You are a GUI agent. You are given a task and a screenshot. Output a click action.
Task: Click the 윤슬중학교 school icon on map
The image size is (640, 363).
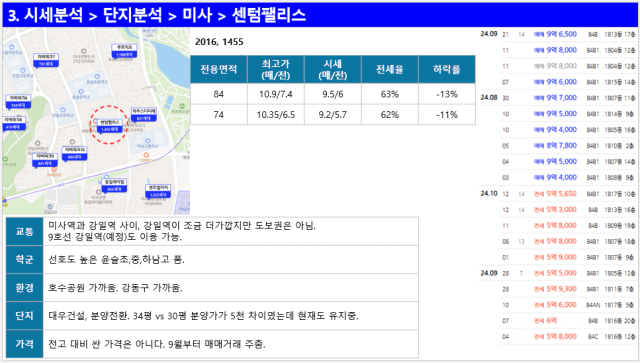[81, 92]
